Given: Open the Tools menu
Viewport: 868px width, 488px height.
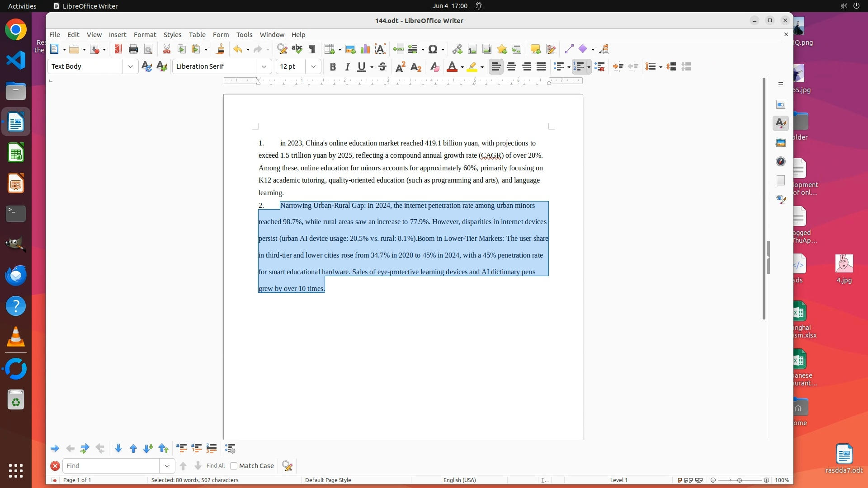Looking at the screenshot, I should 244,34.
